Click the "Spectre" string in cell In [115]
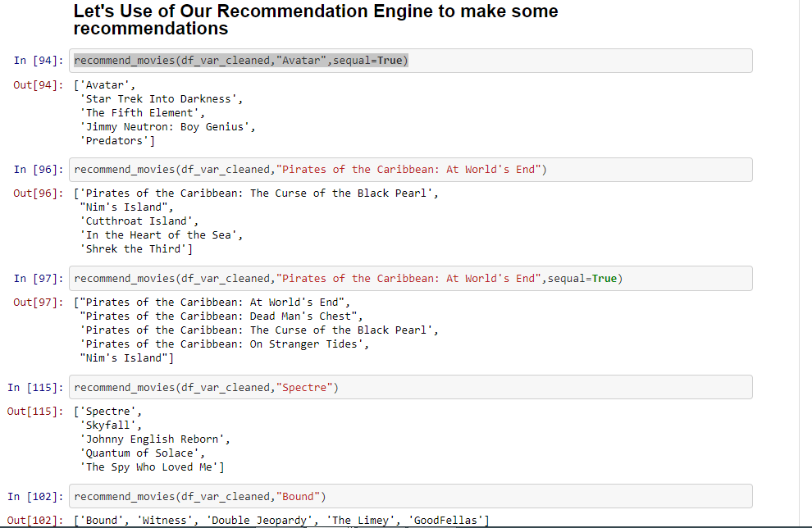Screen dimensions: 812x528 [x=304, y=387]
